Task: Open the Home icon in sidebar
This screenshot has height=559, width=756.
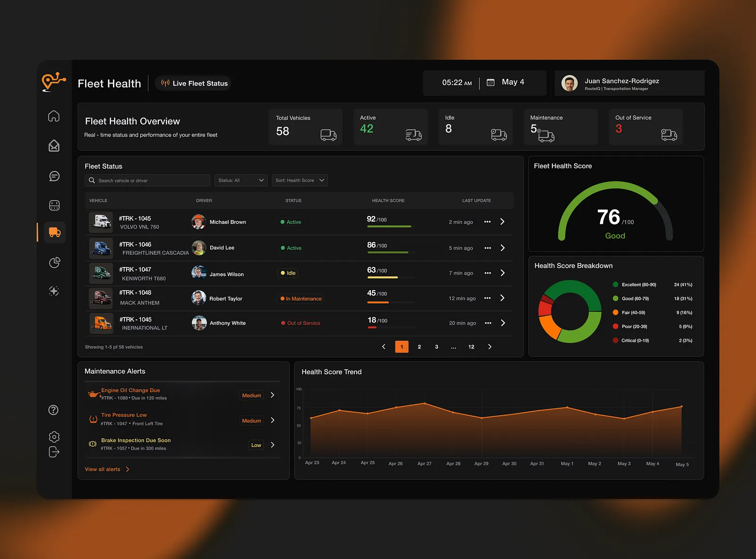Action: [x=54, y=116]
